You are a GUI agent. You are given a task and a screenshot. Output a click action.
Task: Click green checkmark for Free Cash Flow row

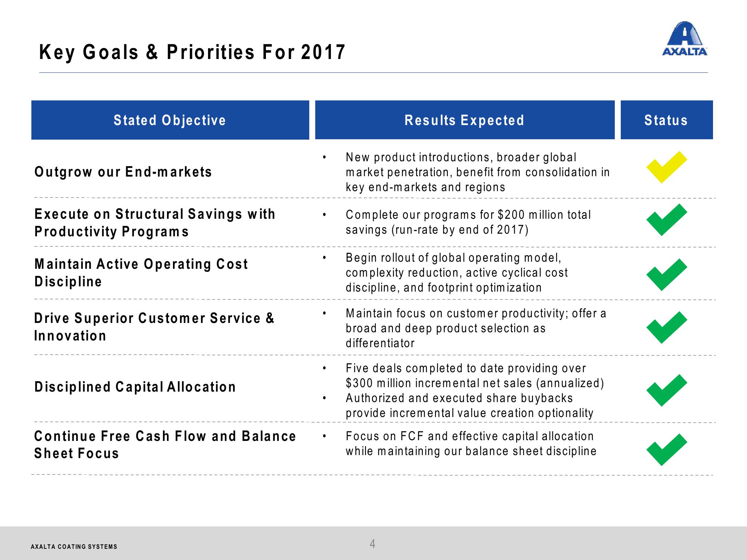click(667, 449)
